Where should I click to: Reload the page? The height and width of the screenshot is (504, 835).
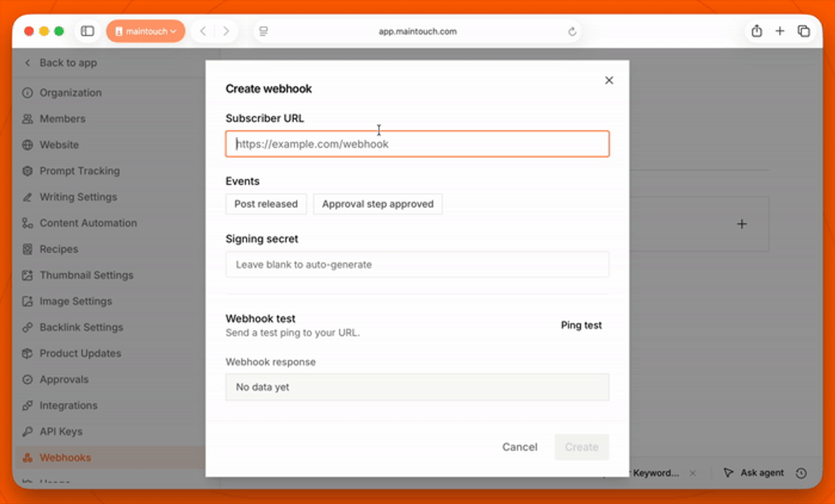click(572, 31)
